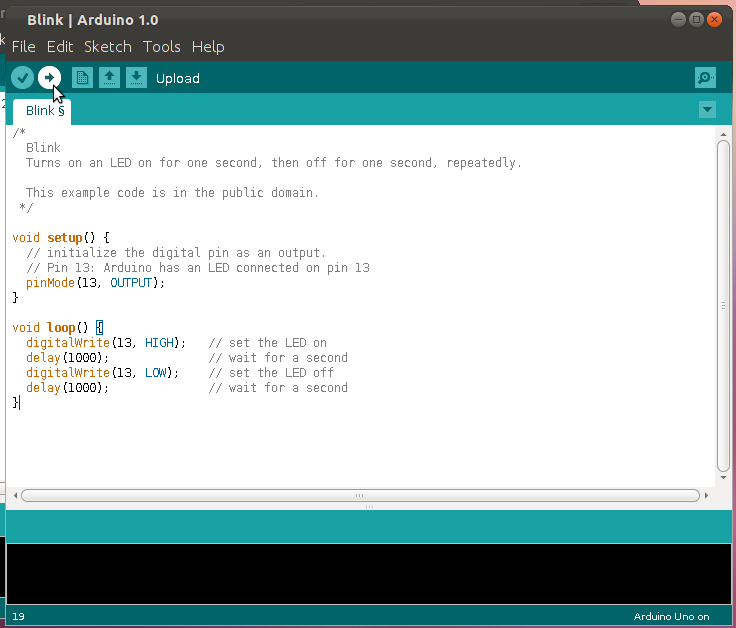Click the Upload arrow button
Image resolution: width=736 pixels, height=628 pixels.
click(49, 77)
